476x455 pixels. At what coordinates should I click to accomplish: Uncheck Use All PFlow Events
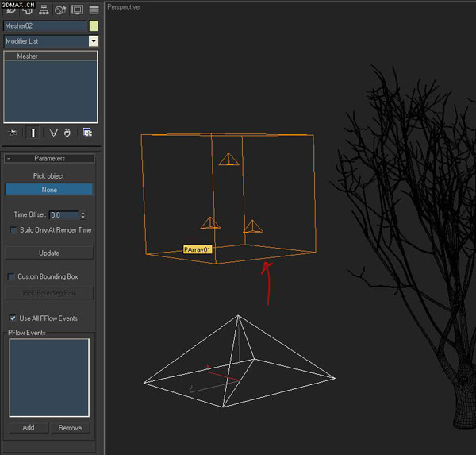coord(13,318)
